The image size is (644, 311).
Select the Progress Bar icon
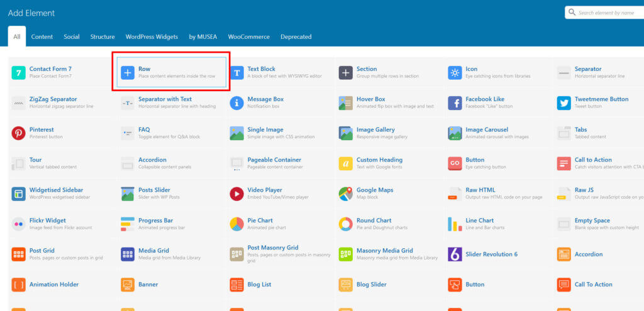[x=127, y=224]
